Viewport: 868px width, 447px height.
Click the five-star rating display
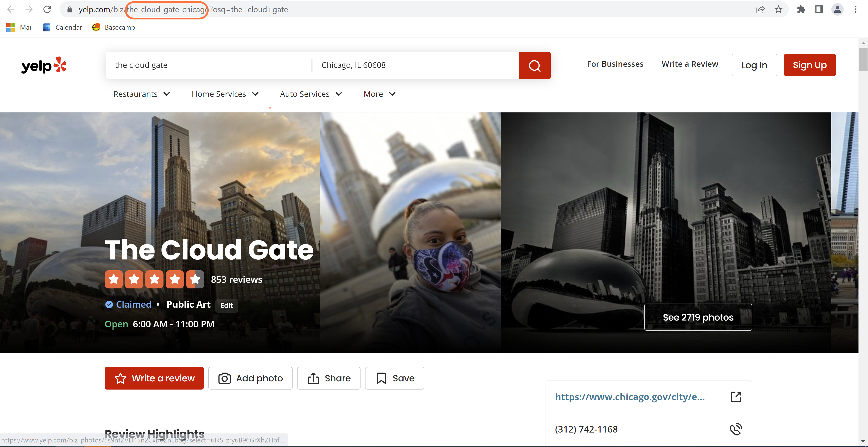point(154,279)
